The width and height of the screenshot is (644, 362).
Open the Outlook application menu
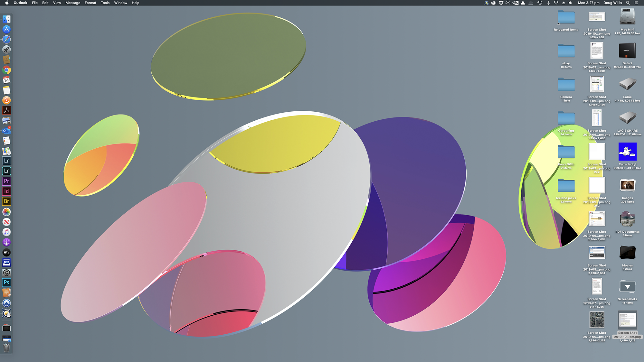point(20,3)
